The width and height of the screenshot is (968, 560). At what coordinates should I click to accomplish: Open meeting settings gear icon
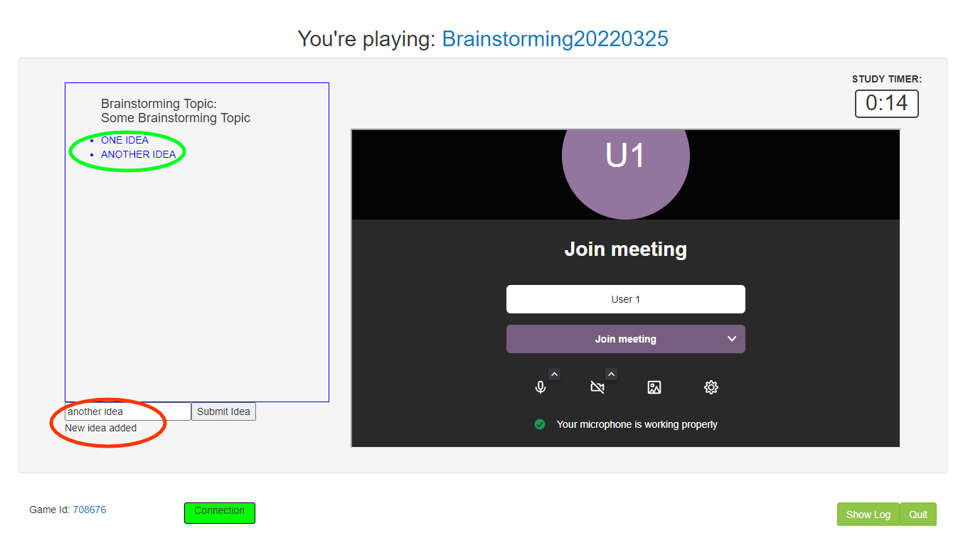click(x=711, y=387)
